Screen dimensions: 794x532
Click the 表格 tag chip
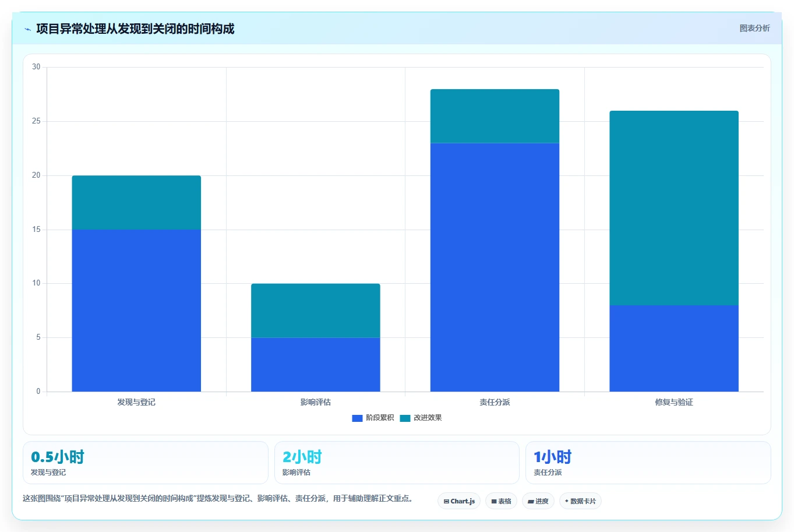coord(501,501)
